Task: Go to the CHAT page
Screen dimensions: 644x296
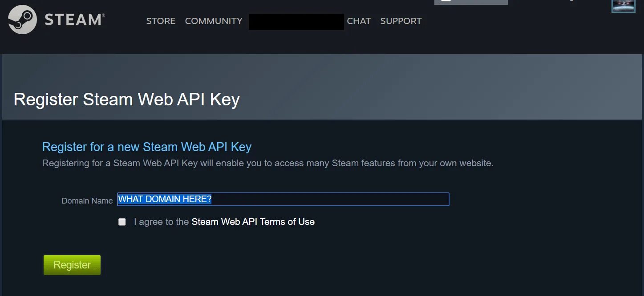Action: (x=359, y=21)
